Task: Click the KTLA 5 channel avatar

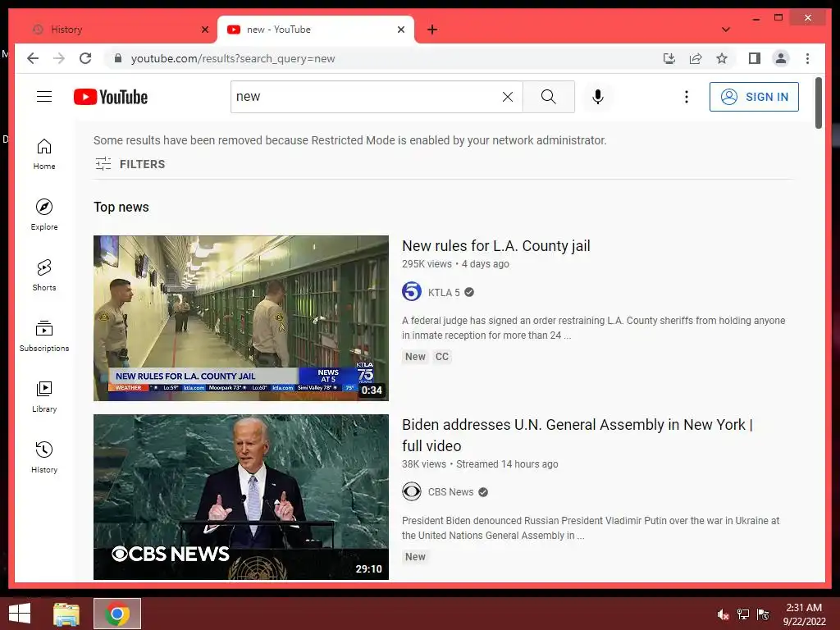Action: [x=412, y=292]
